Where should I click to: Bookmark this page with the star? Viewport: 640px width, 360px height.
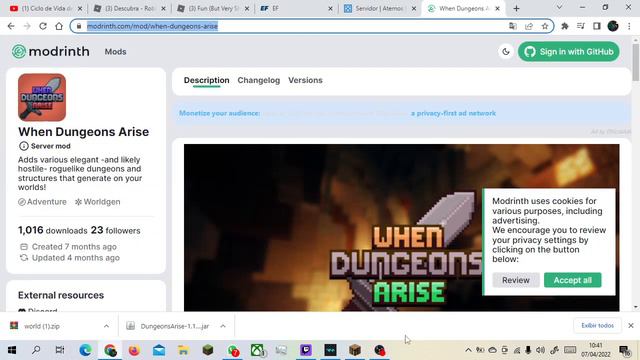coord(545,26)
